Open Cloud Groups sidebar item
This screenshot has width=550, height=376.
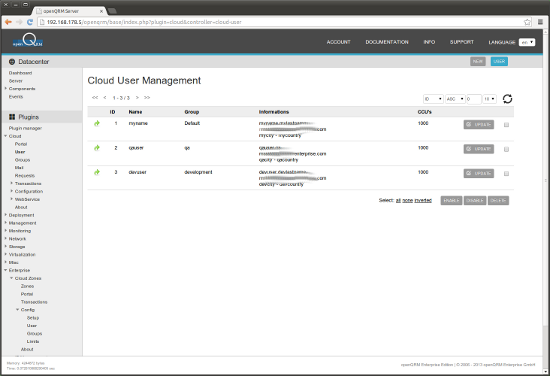click(22, 160)
